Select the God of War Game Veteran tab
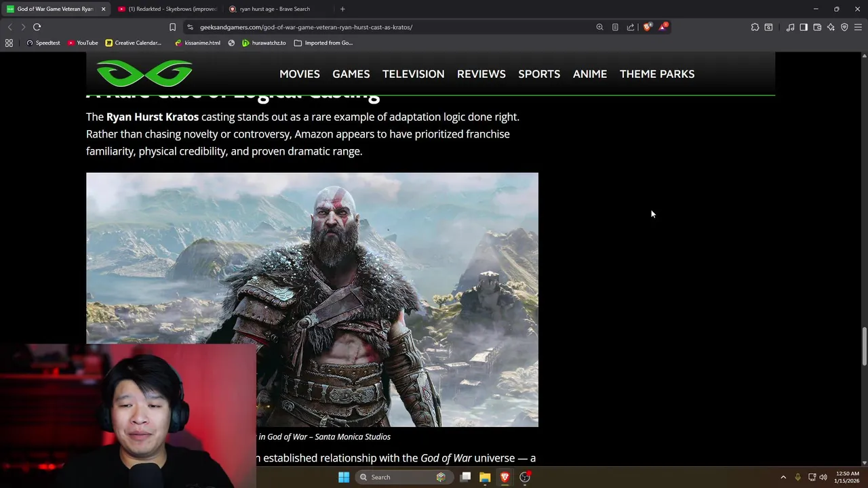868x488 pixels. 51,9
